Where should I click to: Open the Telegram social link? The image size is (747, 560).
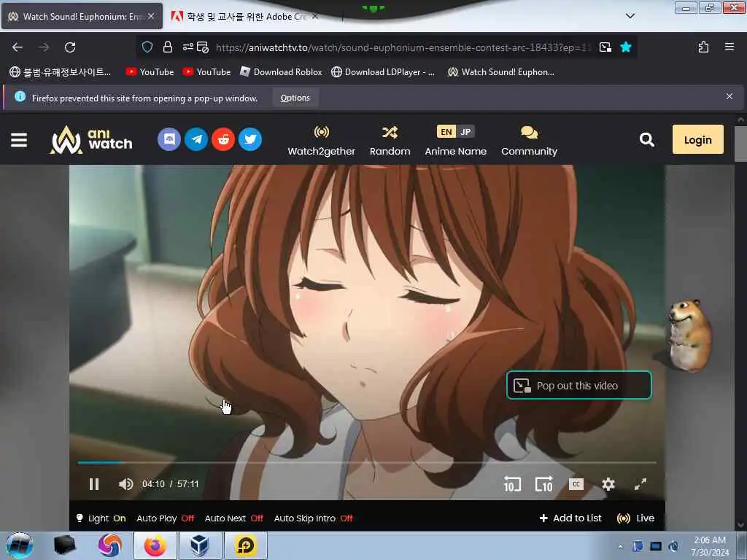coord(196,139)
